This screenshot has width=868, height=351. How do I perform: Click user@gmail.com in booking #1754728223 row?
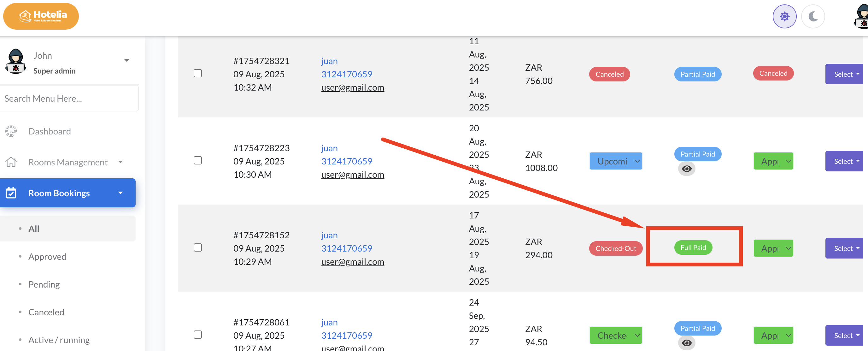coord(352,175)
